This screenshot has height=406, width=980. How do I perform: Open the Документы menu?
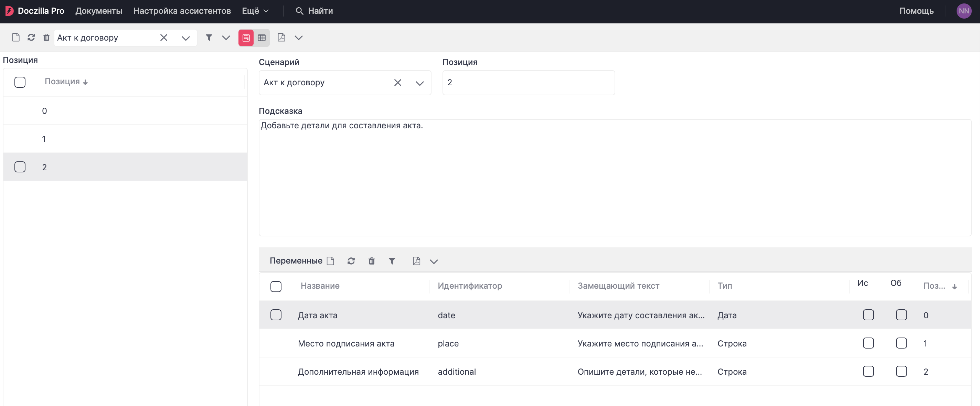(99, 11)
